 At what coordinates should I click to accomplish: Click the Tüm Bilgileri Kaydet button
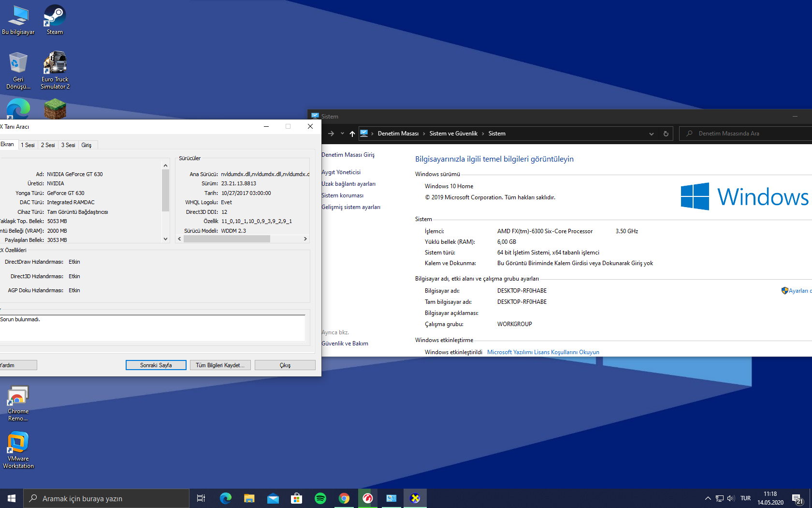pos(220,365)
